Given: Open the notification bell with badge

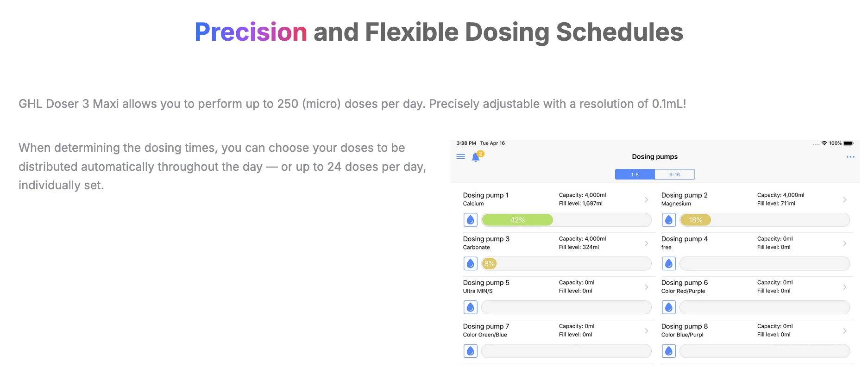Looking at the screenshot, I should (x=476, y=157).
